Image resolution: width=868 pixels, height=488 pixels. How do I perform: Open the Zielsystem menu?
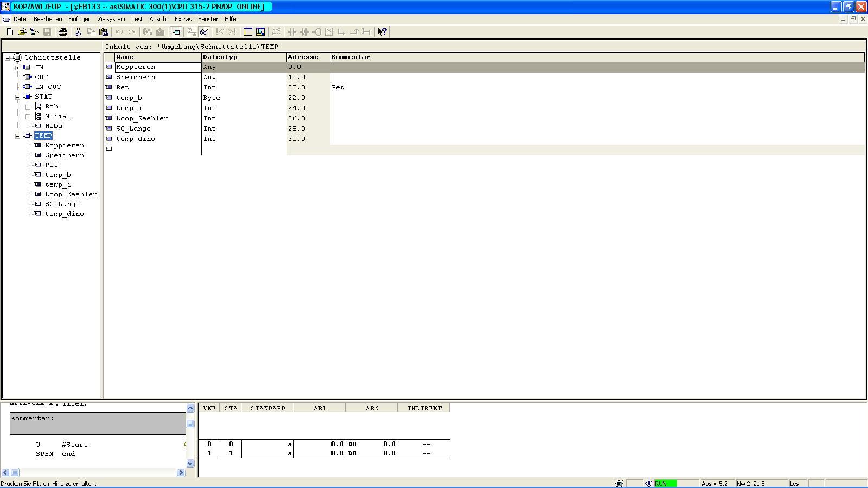coord(111,19)
